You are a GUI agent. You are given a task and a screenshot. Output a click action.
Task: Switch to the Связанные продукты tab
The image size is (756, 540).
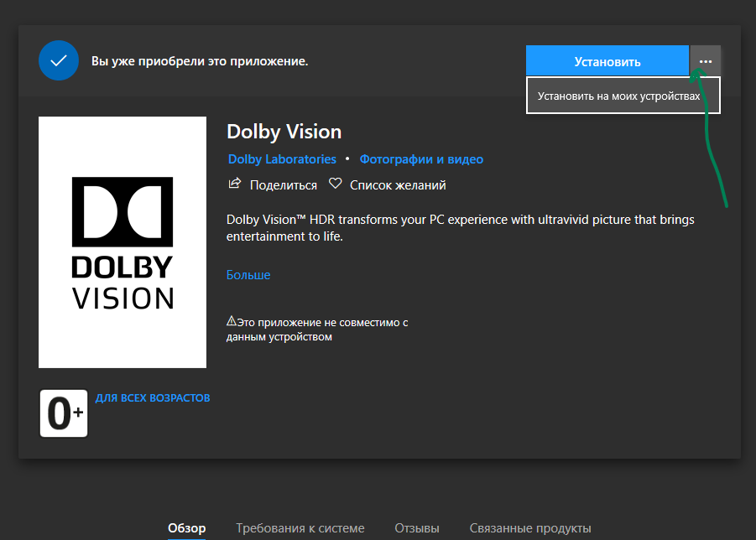530,528
